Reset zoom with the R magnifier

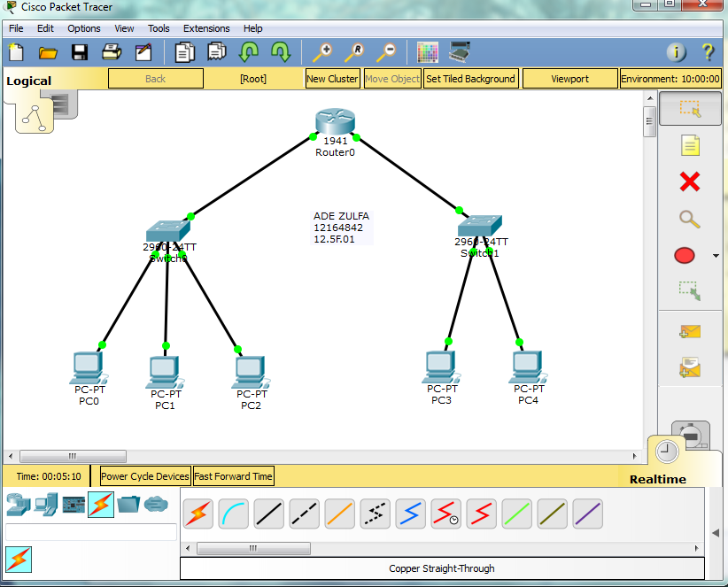coord(354,52)
